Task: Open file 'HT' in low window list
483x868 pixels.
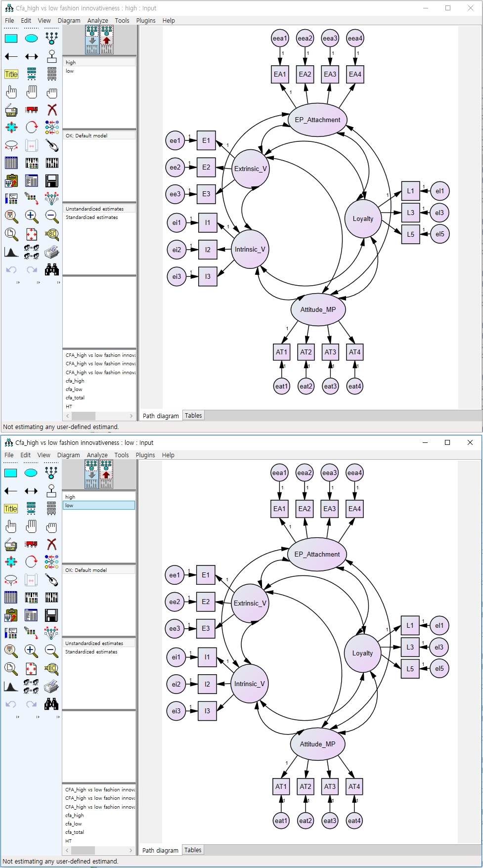Action: 68,841
